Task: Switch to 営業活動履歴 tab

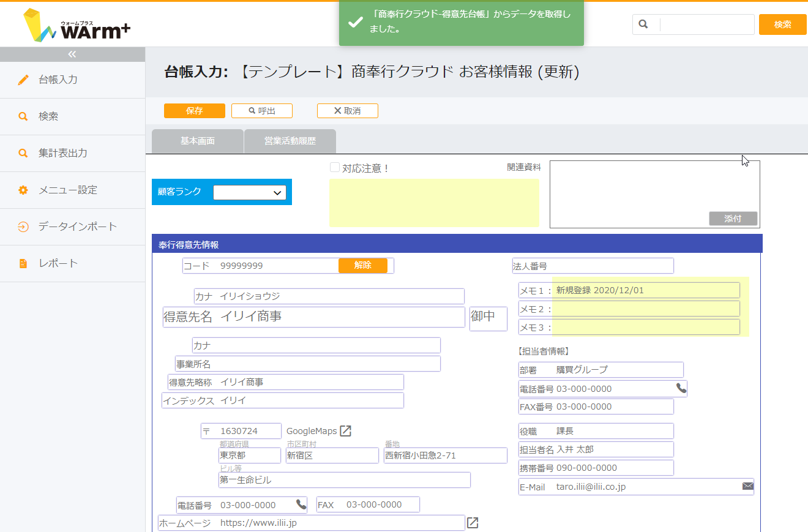Action: [290, 141]
